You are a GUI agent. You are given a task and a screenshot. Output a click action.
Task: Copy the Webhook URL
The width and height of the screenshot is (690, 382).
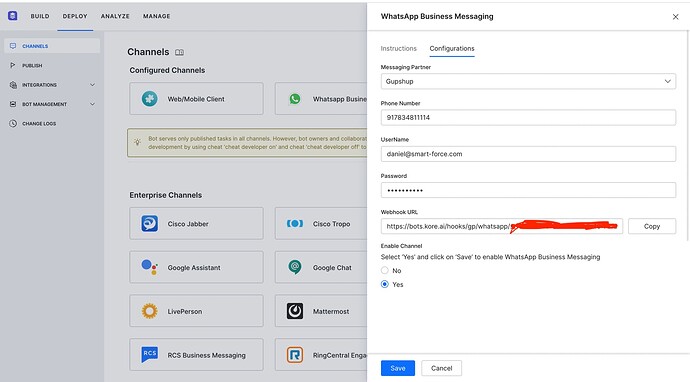click(652, 226)
